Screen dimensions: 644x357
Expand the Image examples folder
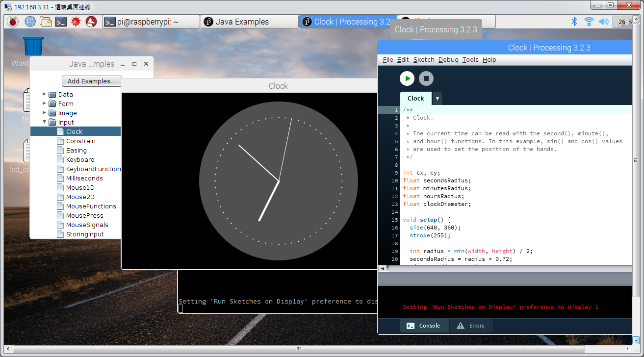tap(45, 113)
